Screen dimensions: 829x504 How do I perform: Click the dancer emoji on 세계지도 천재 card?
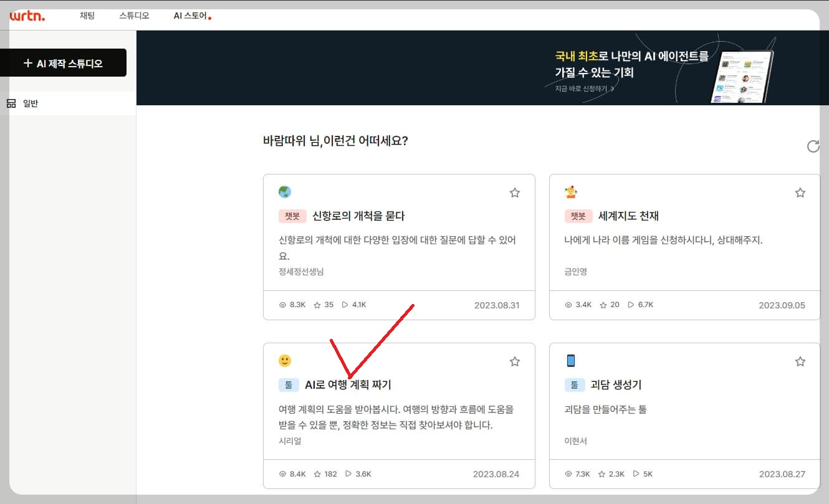(571, 191)
